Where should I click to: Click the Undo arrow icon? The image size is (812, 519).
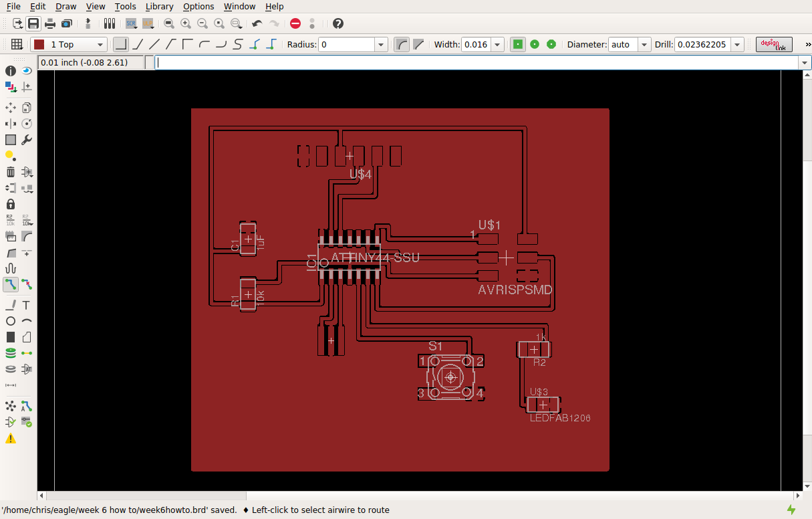point(257,23)
